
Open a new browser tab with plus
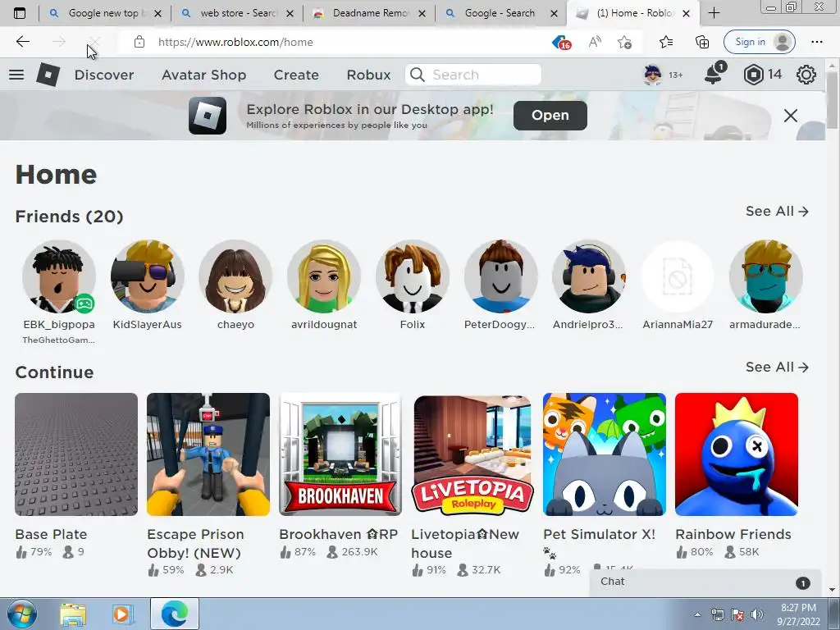[714, 13]
